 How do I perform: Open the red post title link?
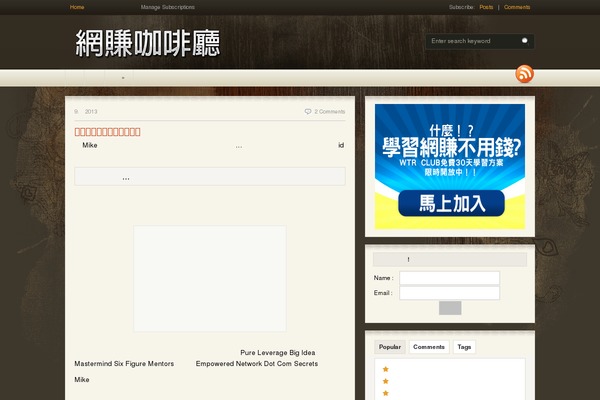(x=108, y=132)
